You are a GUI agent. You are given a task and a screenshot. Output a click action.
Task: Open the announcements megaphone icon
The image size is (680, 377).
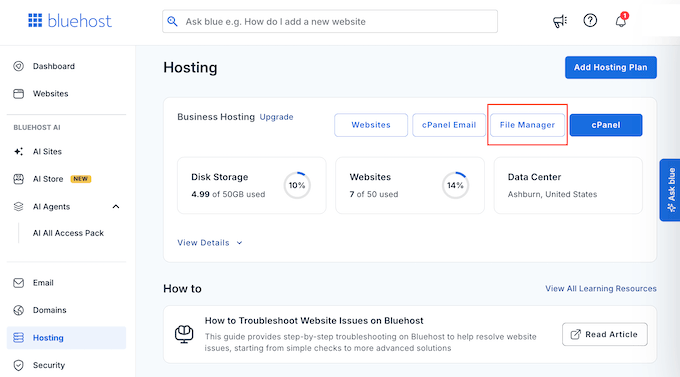pyautogui.click(x=560, y=21)
